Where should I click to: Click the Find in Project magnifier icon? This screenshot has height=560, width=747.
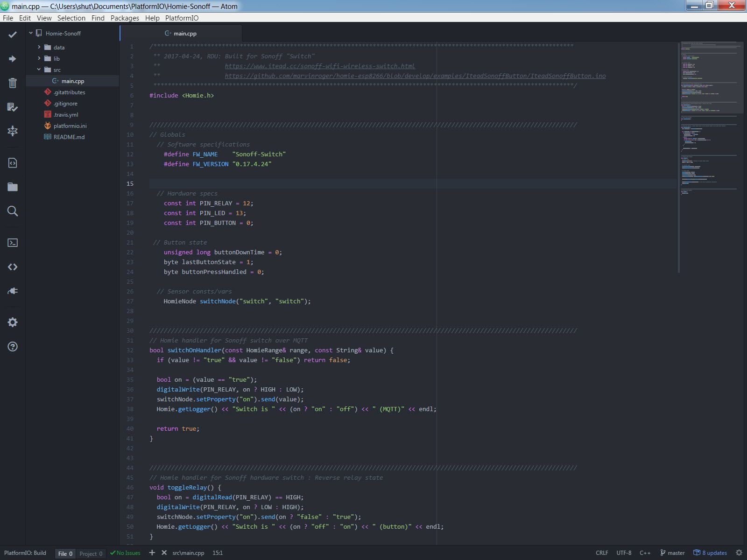click(x=13, y=211)
